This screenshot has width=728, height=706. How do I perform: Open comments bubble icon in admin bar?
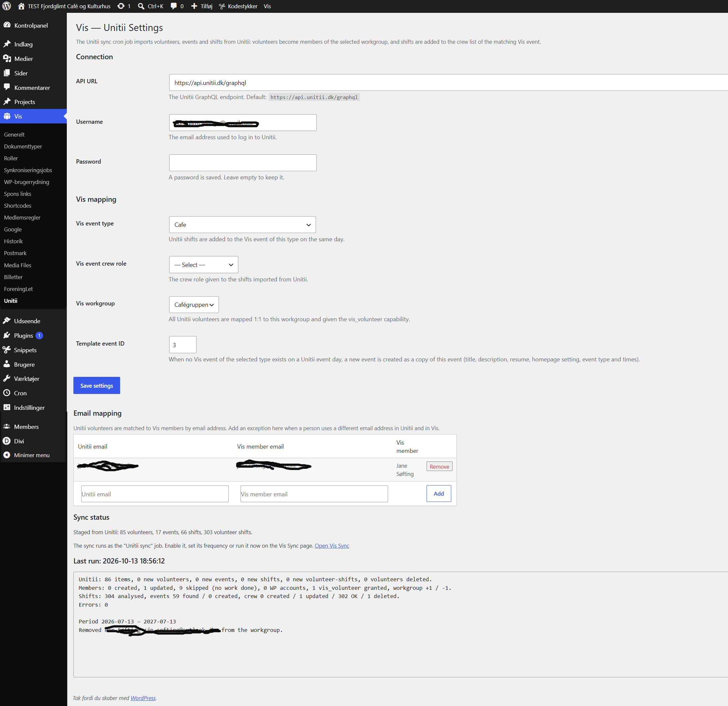(173, 6)
